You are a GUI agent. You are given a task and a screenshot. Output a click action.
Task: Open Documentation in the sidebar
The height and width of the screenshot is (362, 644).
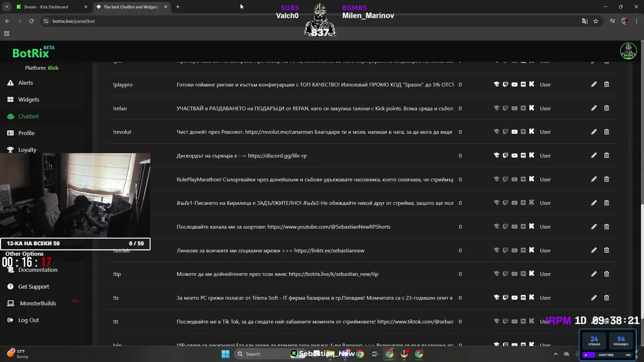click(x=38, y=270)
